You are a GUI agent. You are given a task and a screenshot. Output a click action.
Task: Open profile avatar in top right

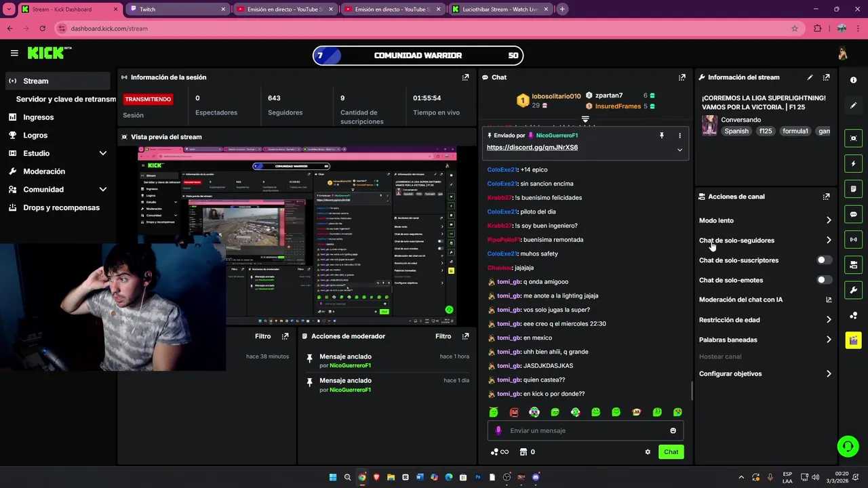pos(843,54)
